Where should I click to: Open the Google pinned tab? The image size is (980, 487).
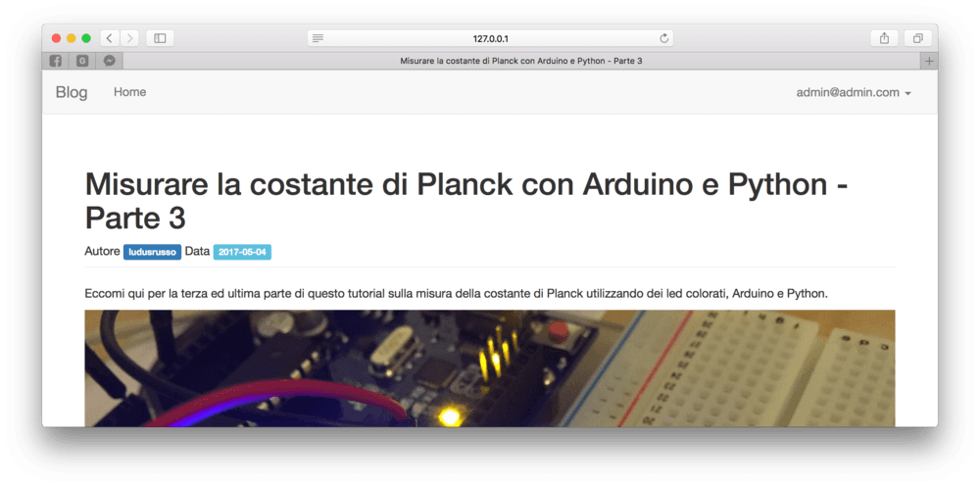point(82,62)
